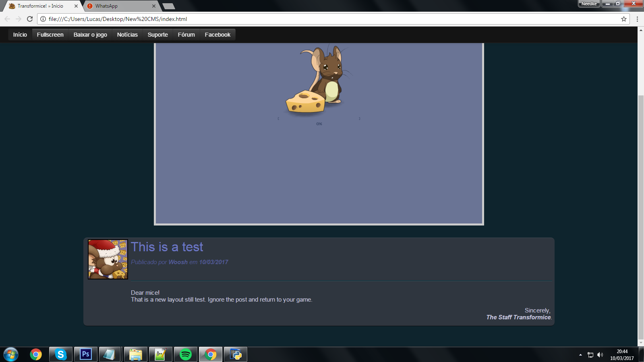
Task: Switch to the WhatsApp browser tab
Action: coord(121,6)
